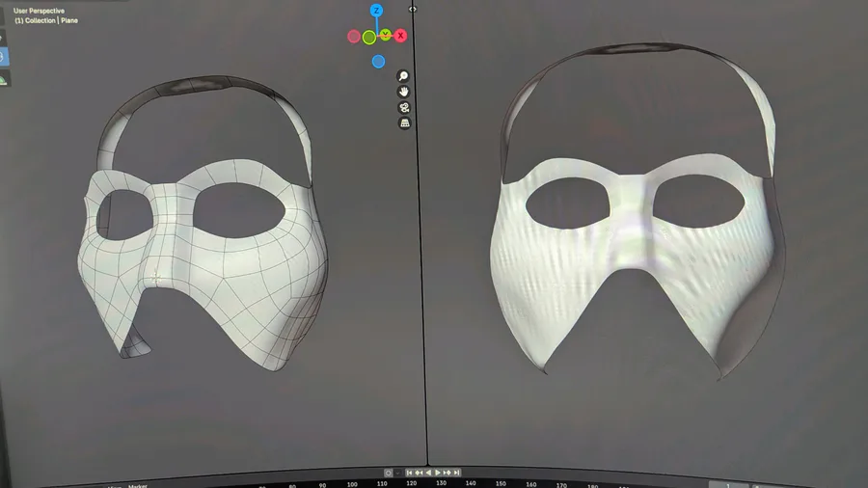Open the timeline Marker menu
The width and height of the screenshot is (868, 488).
tap(138, 486)
